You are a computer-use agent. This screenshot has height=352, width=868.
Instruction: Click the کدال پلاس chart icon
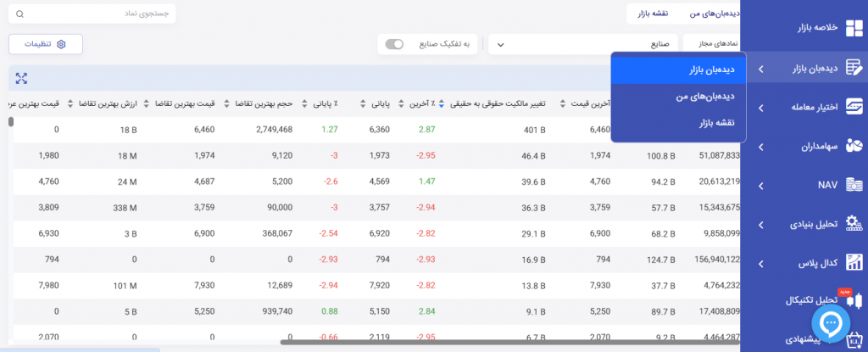coord(854,263)
